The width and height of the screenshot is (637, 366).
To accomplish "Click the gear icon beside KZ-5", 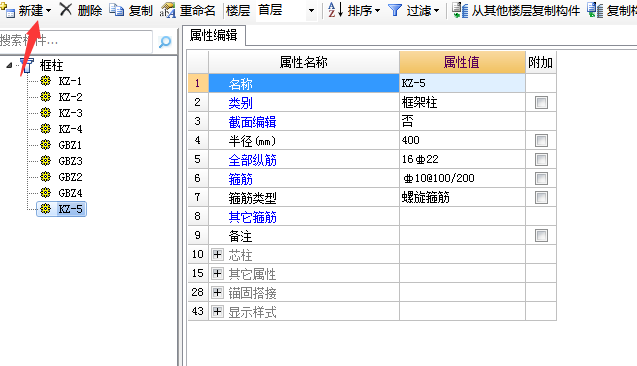I will point(46,209).
